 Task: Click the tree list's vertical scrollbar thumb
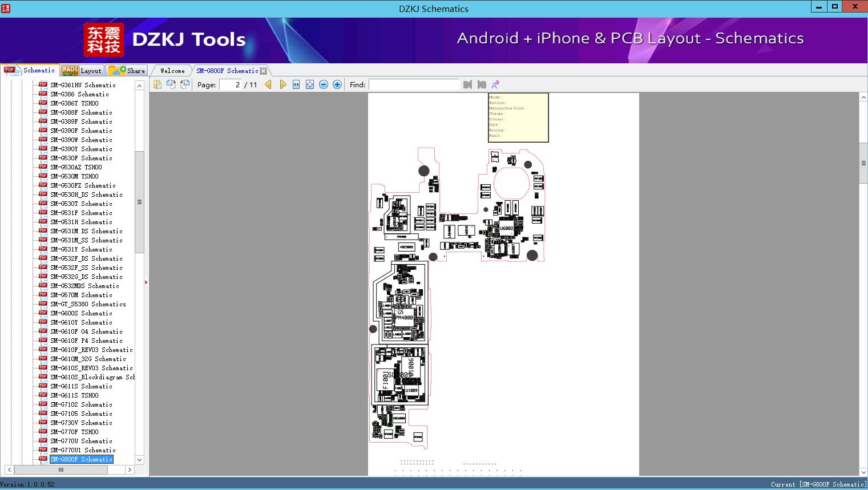point(139,202)
